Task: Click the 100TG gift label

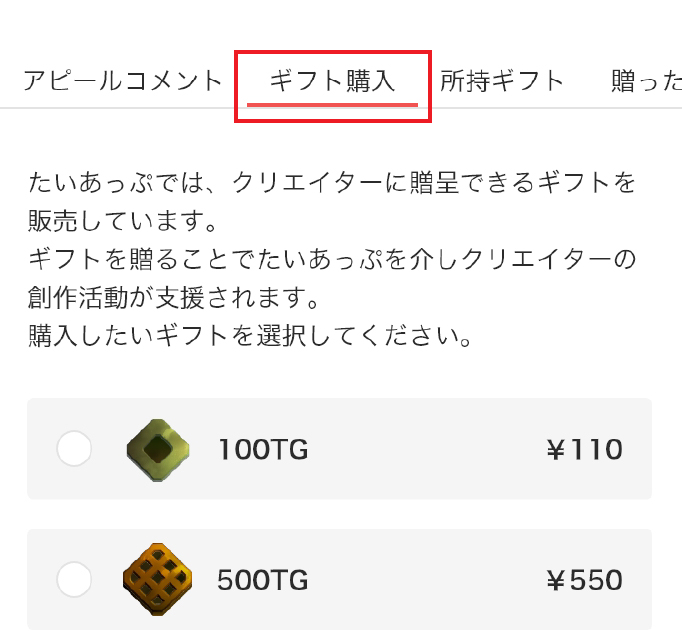Action: [263, 449]
